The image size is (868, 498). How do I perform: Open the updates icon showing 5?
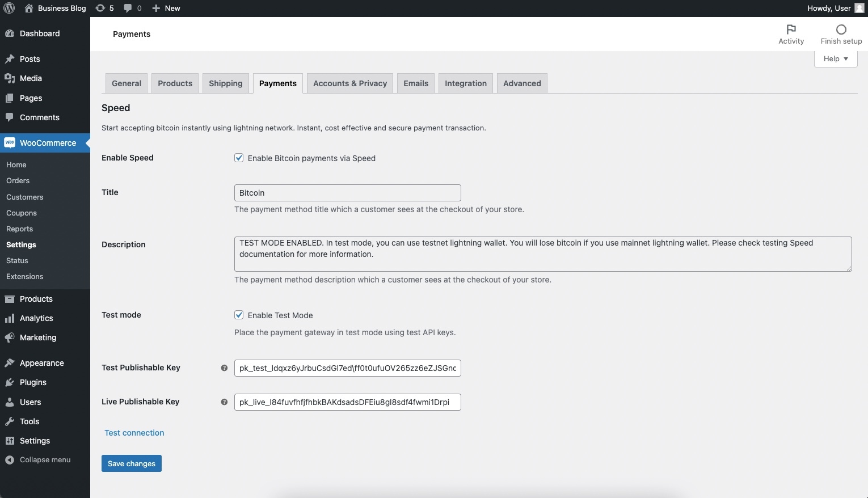pos(100,8)
